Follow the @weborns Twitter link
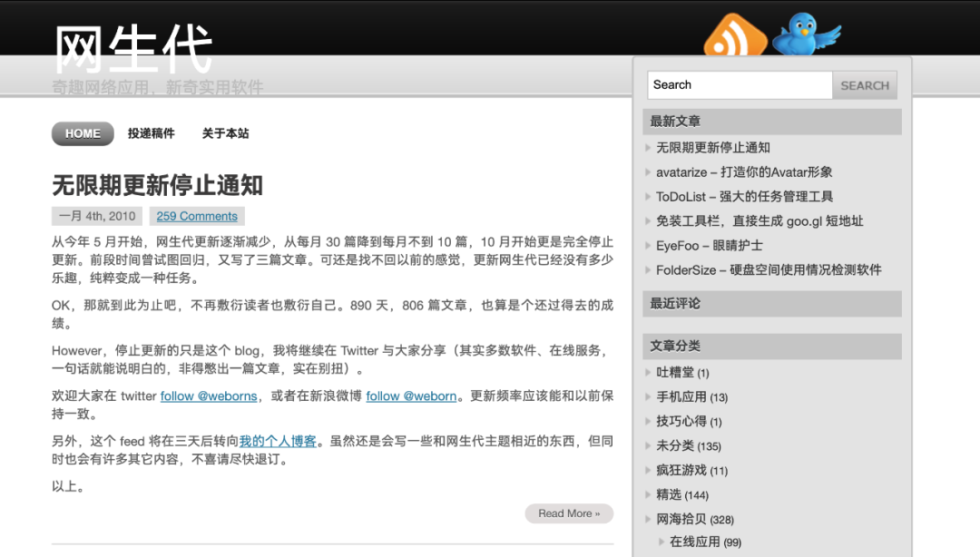980x557 pixels. [209, 396]
